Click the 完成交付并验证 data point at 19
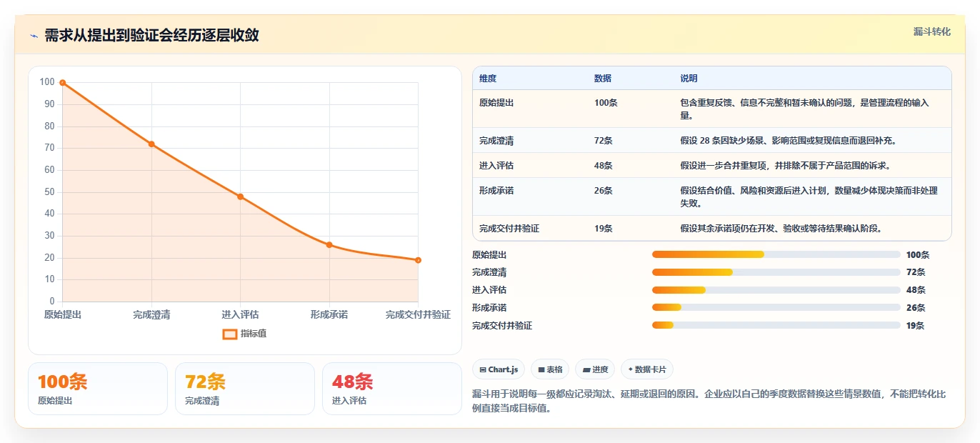Viewport: 980px width, 443px height. (x=418, y=260)
